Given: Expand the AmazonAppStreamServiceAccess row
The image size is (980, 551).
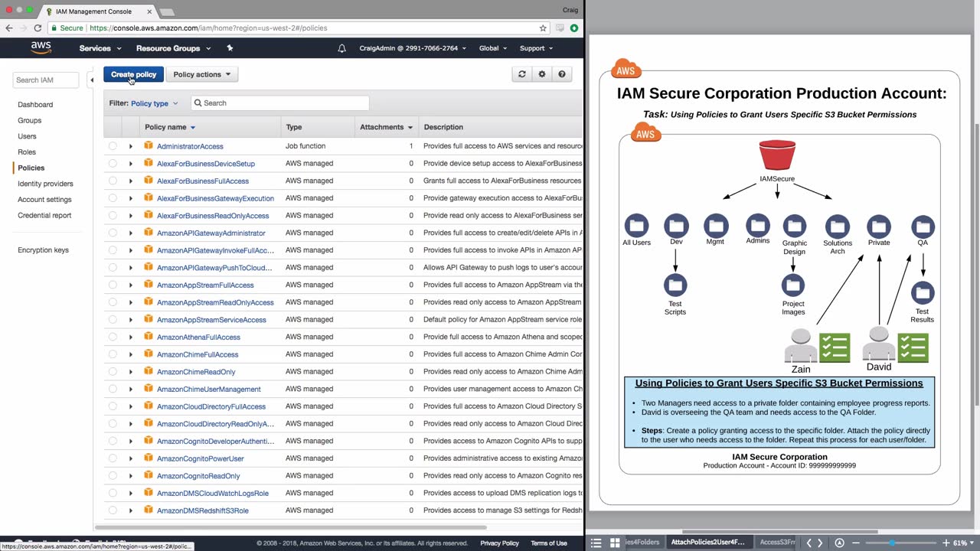Looking at the screenshot, I should coord(131,320).
